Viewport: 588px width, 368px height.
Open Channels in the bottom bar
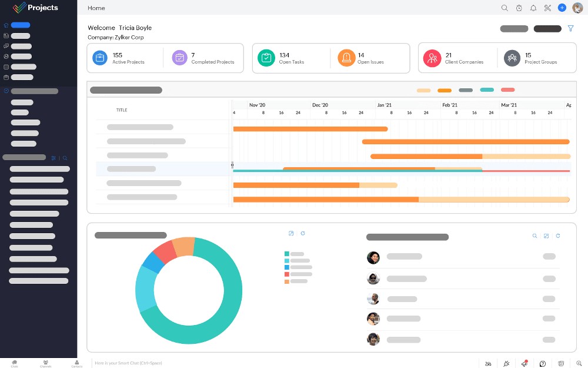[x=45, y=363]
